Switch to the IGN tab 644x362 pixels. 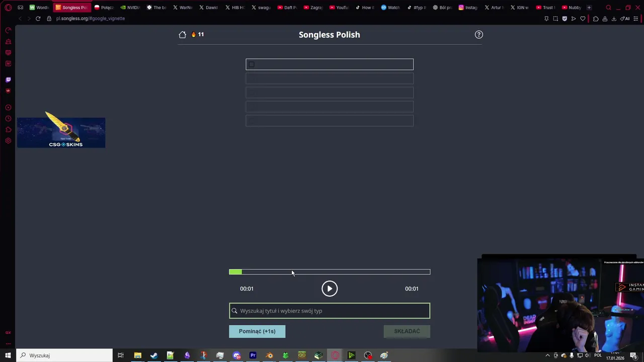520,8
